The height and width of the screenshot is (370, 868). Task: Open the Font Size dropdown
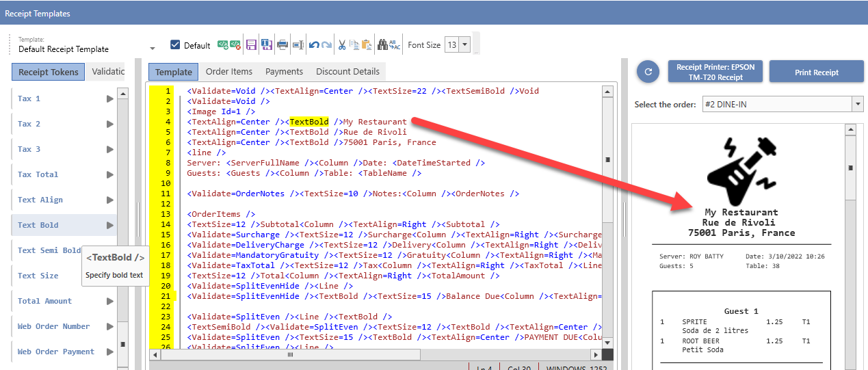click(x=464, y=45)
